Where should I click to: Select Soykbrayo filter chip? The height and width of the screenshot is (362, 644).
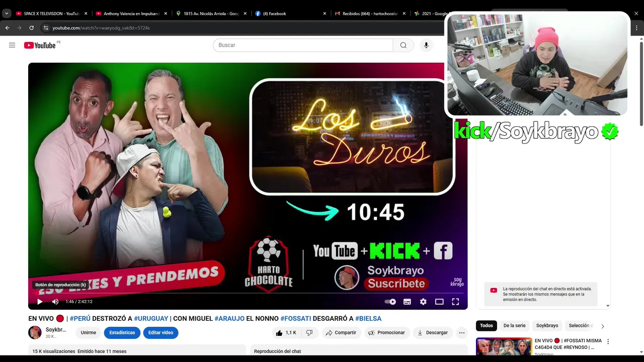(547, 326)
